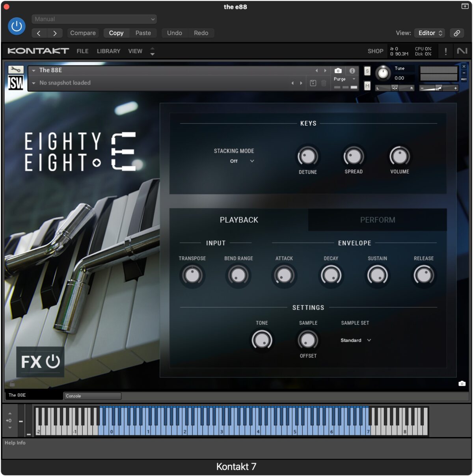
Task: Open Kontakt LIBRARY menu
Action: 108,51
